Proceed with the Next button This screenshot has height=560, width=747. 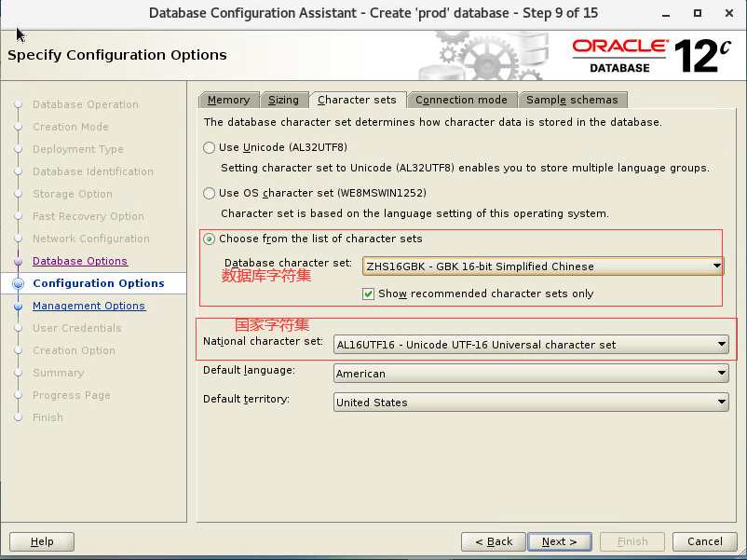(x=559, y=542)
